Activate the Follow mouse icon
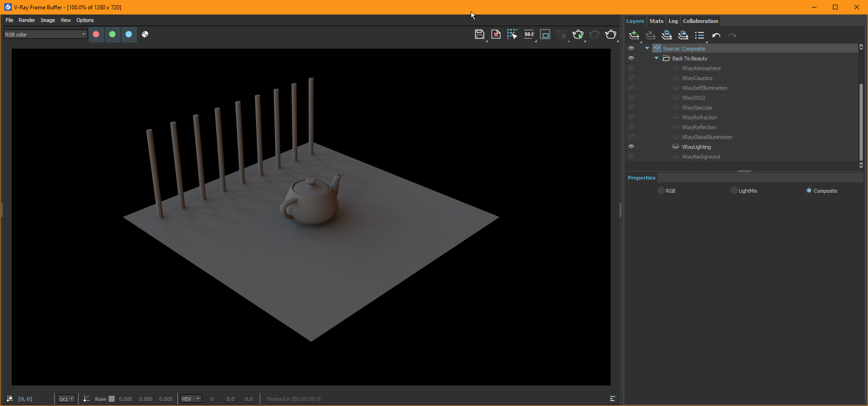This screenshot has height=406, width=868. point(512,34)
